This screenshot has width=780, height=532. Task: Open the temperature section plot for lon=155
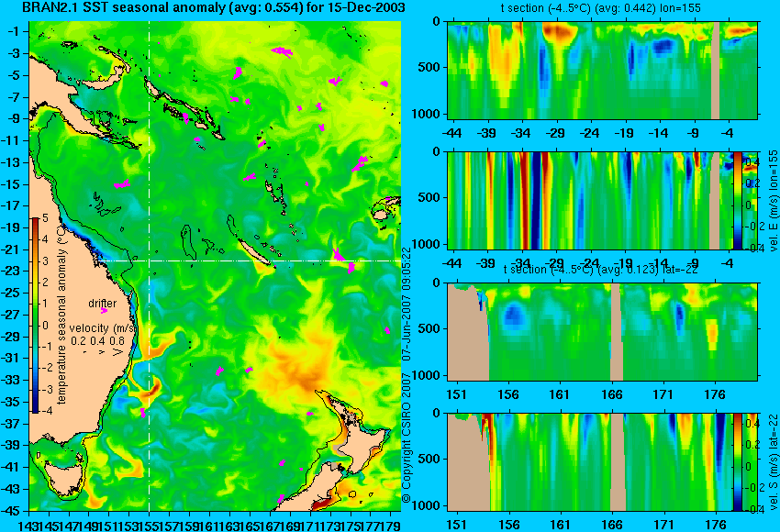click(x=603, y=70)
